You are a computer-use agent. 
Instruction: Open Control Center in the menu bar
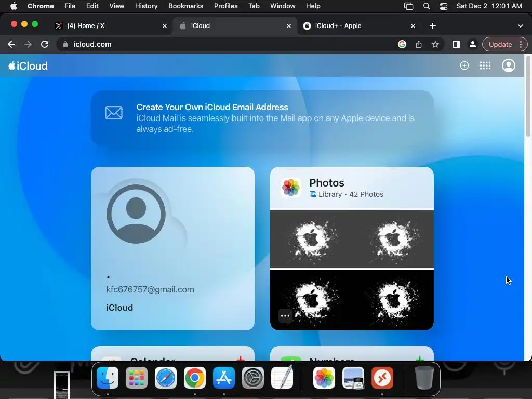[444, 6]
